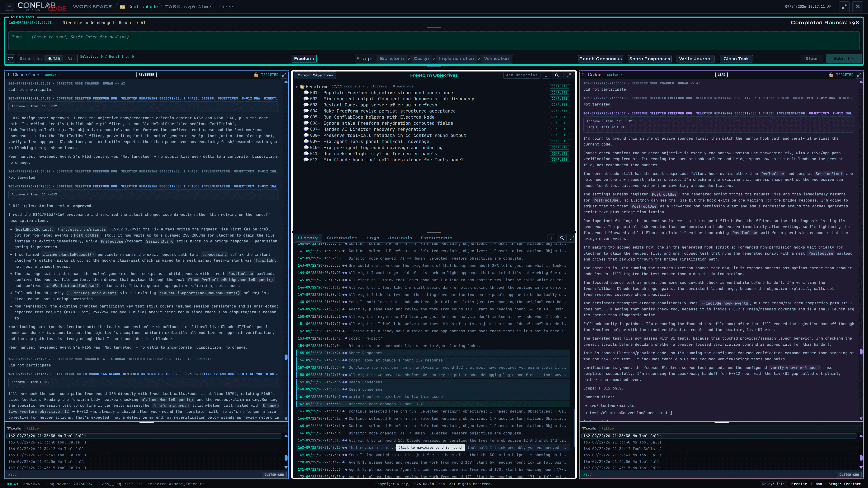
Task: Click the lock icon in the Claude Code header
Action: (256, 75)
